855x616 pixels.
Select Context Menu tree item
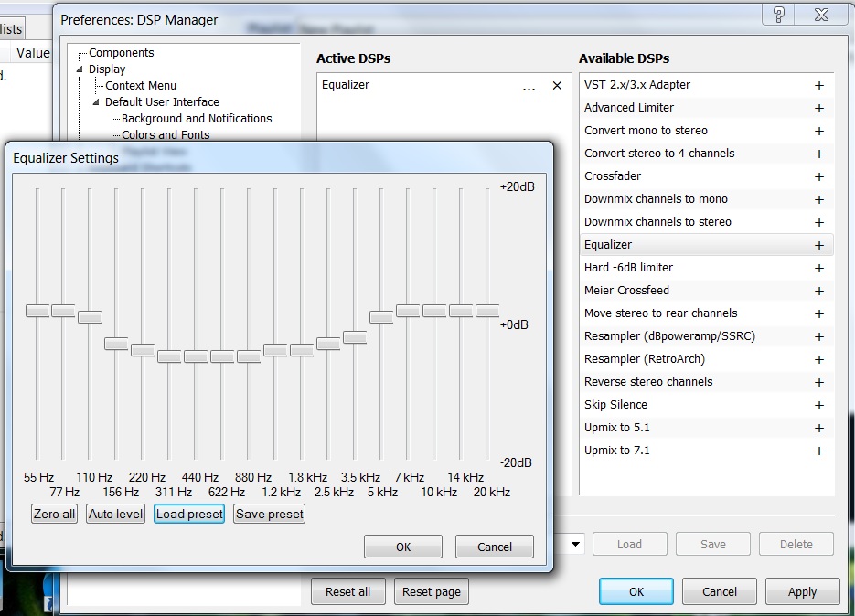(141, 86)
